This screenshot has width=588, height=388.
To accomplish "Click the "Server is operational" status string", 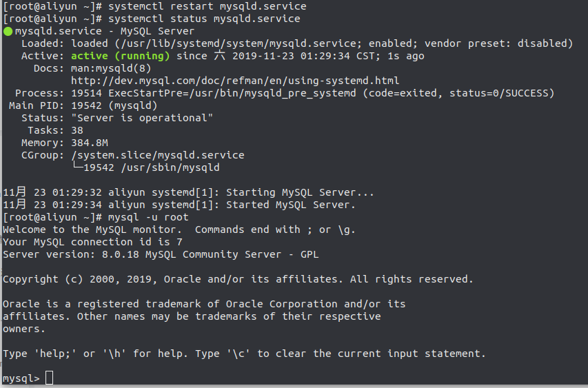I will [x=142, y=118].
